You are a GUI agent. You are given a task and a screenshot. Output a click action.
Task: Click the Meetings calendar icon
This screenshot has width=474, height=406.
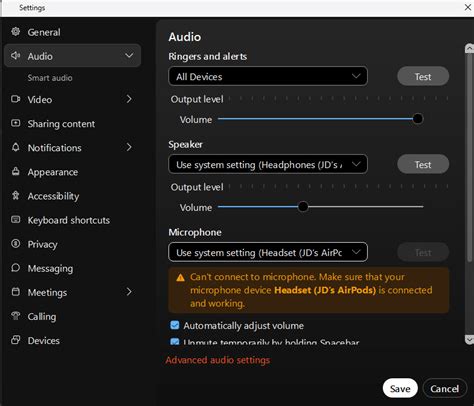(x=16, y=292)
